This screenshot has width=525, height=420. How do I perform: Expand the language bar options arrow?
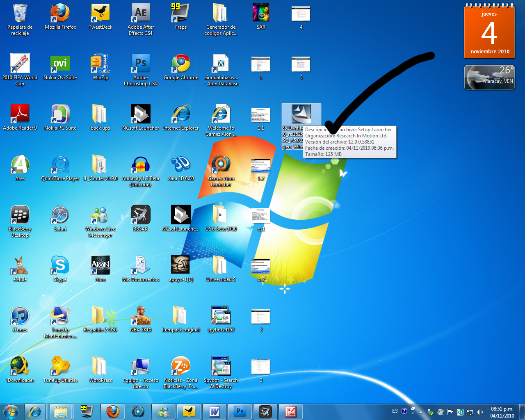(413, 413)
